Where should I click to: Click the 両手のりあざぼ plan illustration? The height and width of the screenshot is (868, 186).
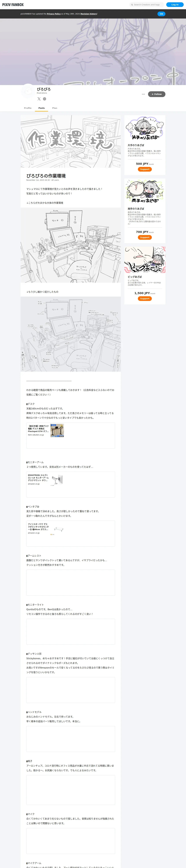145,192
